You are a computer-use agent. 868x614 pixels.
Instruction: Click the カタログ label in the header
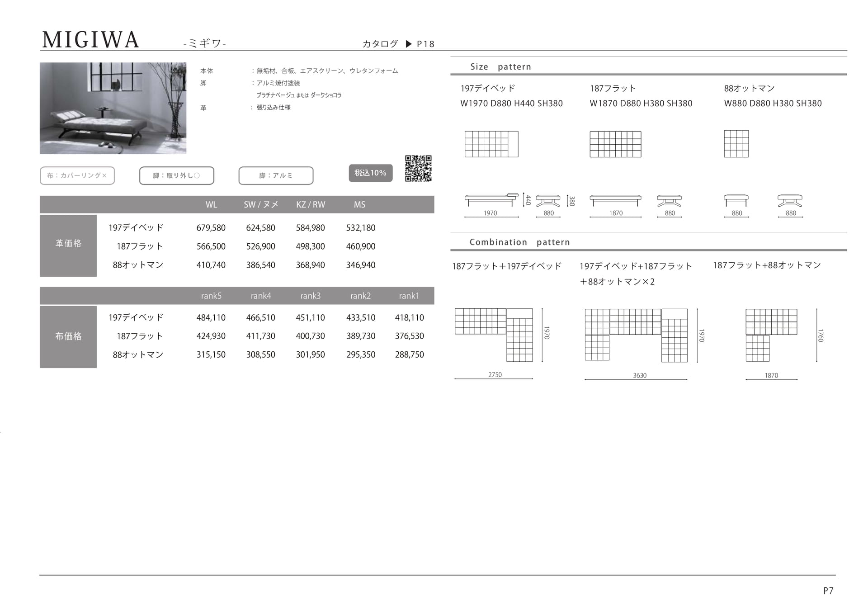click(380, 44)
